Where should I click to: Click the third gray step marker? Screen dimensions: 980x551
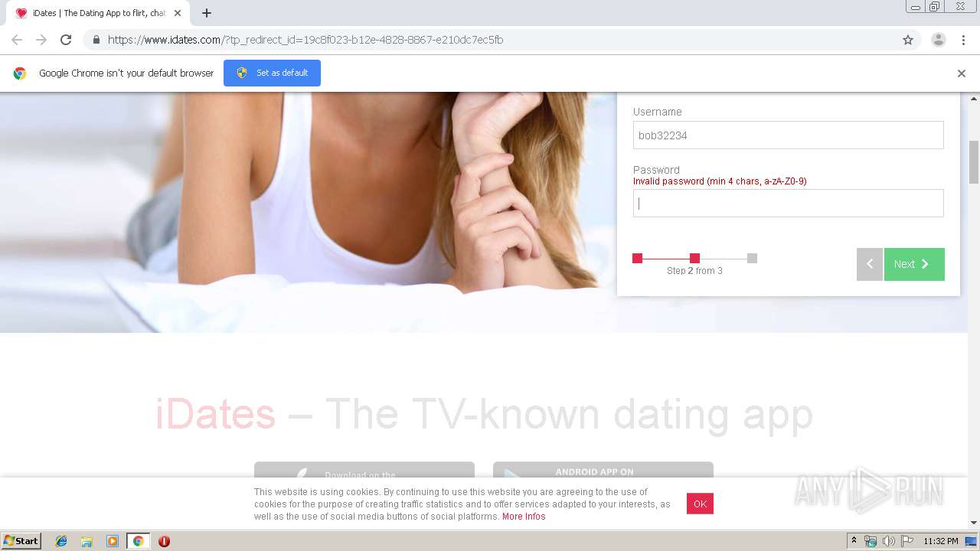pyautogui.click(x=752, y=258)
